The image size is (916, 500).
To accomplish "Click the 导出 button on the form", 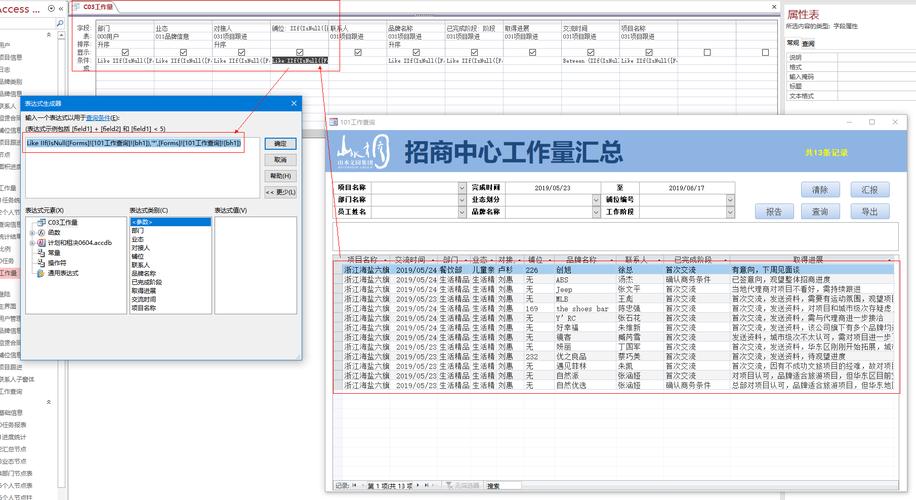I will click(870, 211).
